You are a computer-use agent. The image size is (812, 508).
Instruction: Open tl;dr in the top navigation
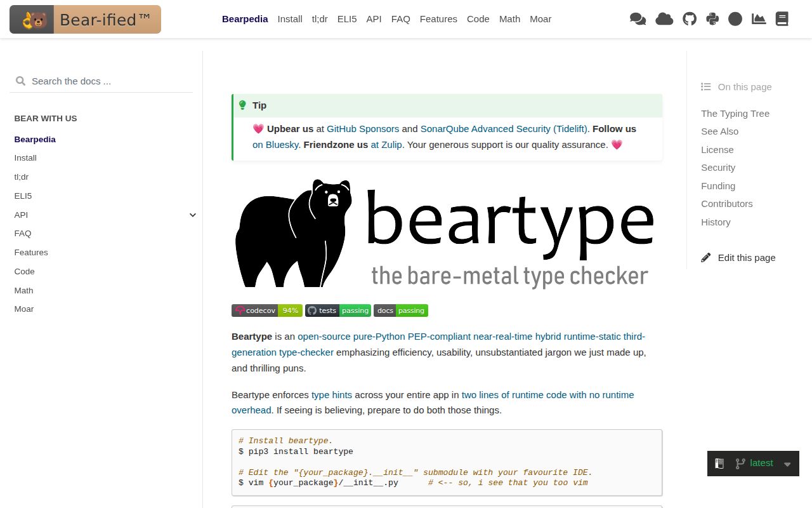320,19
